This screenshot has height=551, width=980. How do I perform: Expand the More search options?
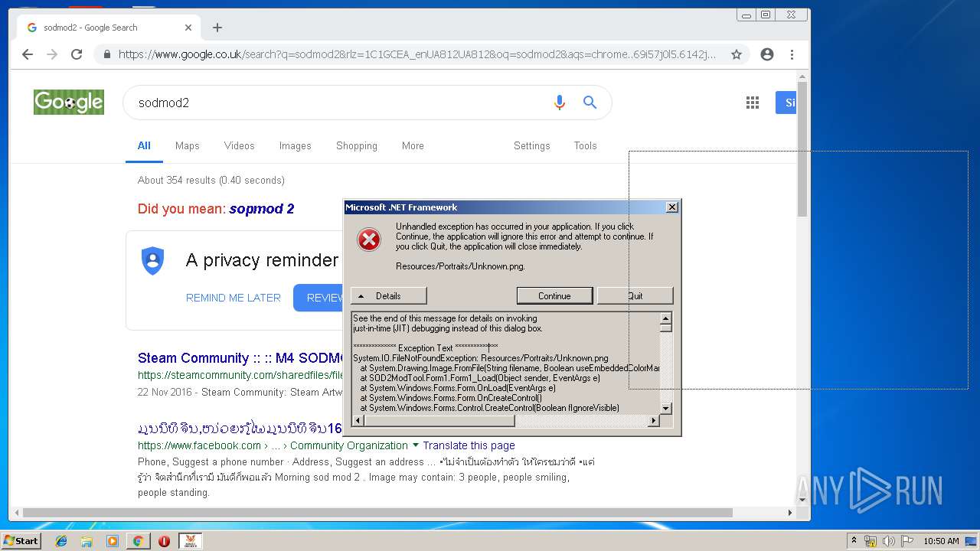[x=413, y=145]
